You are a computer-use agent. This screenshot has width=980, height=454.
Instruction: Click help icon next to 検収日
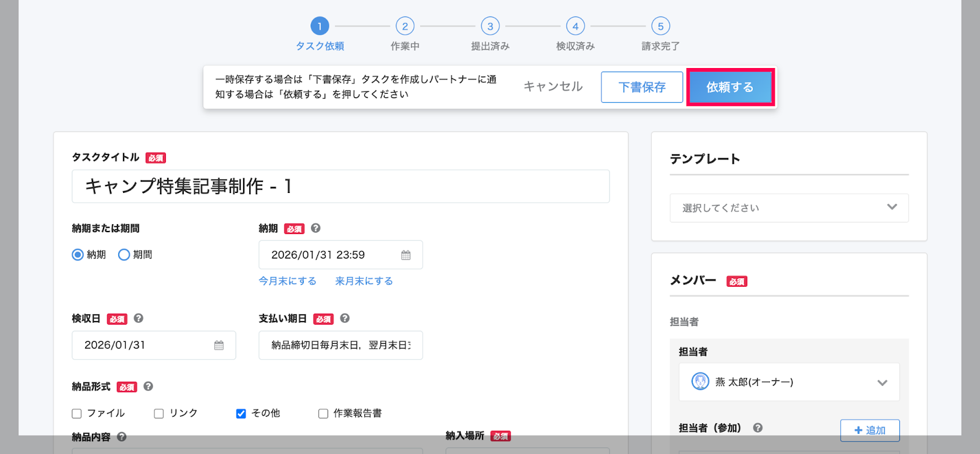tap(138, 318)
